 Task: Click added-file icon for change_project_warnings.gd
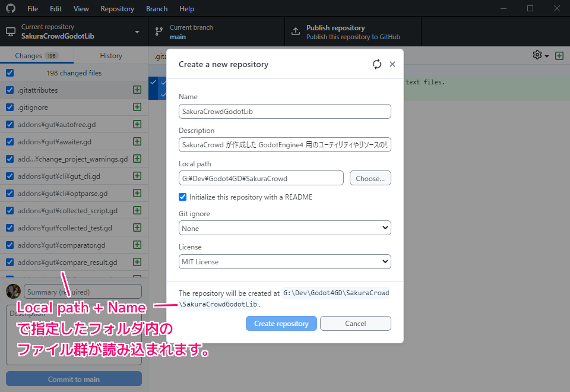[x=137, y=159]
